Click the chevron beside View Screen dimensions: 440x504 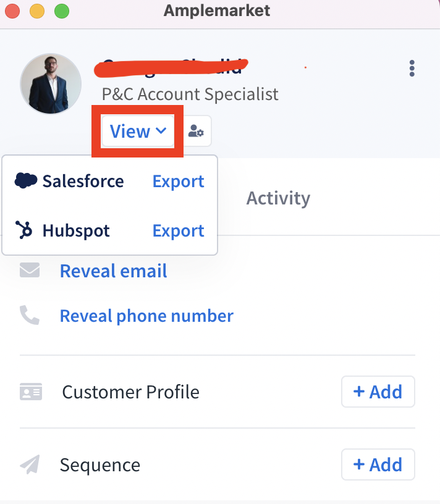pyautogui.click(x=161, y=130)
